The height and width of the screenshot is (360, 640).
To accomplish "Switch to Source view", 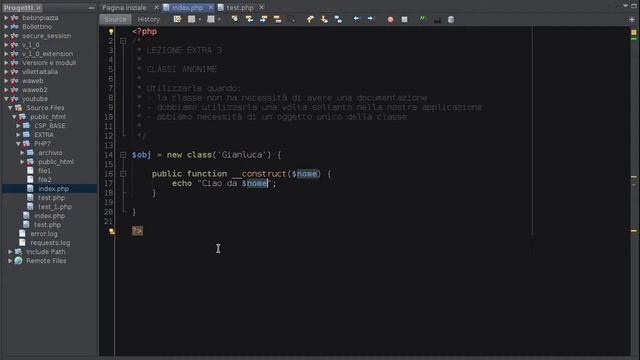I will tap(115, 19).
